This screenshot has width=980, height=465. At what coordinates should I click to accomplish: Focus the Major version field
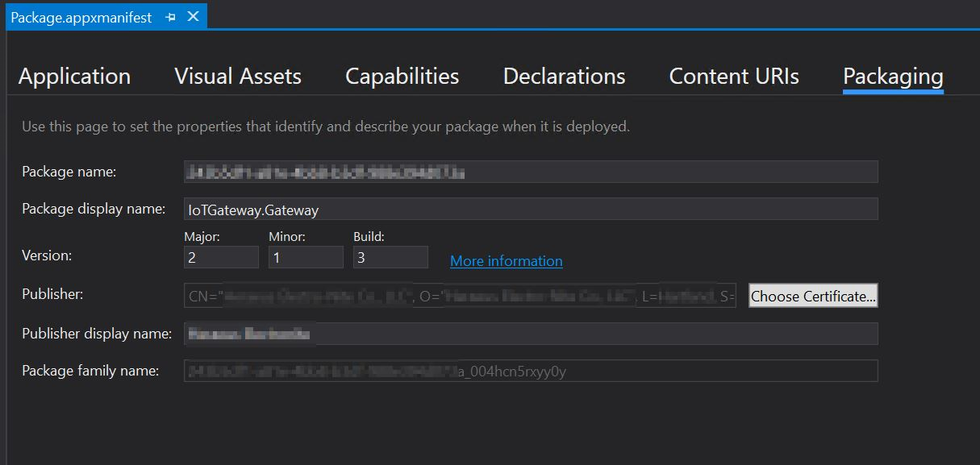pyautogui.click(x=221, y=257)
